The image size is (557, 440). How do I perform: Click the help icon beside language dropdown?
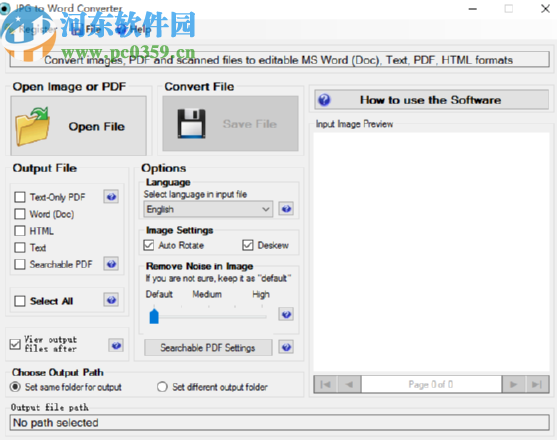click(x=286, y=209)
